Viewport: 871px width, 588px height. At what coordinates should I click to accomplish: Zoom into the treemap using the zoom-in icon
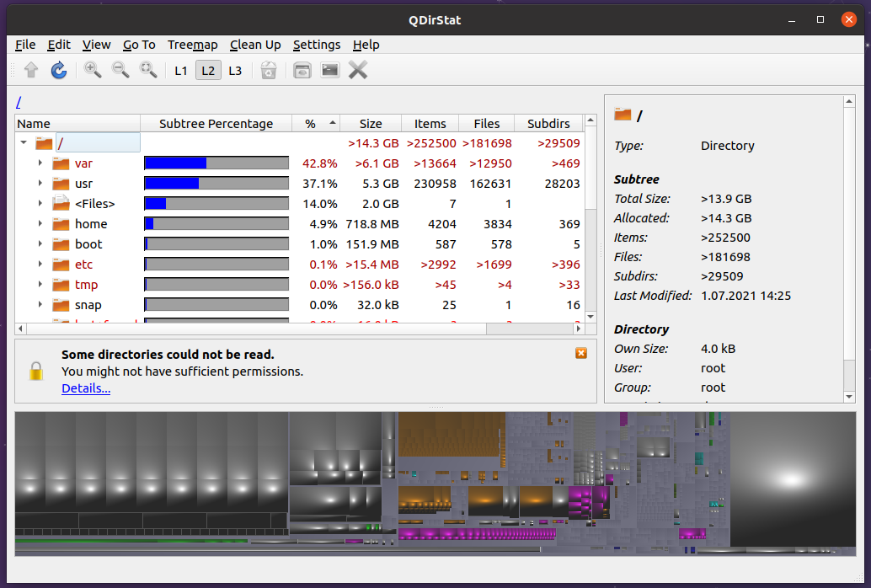tap(93, 70)
